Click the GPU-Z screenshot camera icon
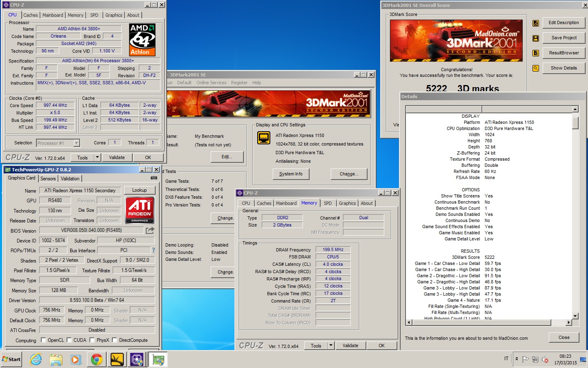The width and height of the screenshot is (588, 368). pyautogui.click(x=154, y=178)
